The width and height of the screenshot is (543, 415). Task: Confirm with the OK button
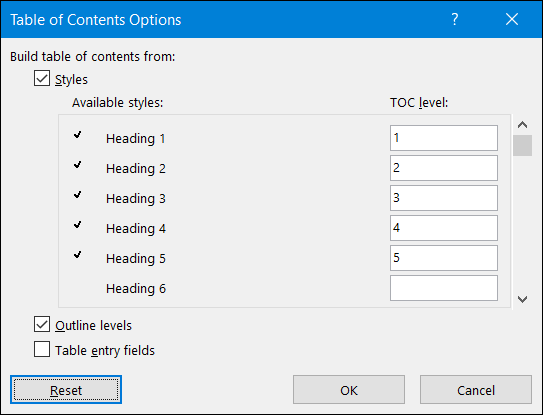coord(349,390)
